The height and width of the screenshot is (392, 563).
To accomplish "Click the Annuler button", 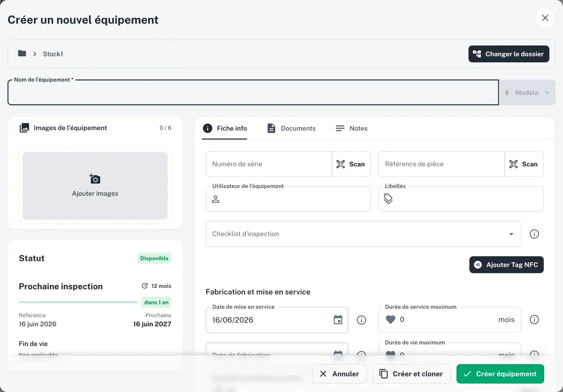I will [x=339, y=374].
